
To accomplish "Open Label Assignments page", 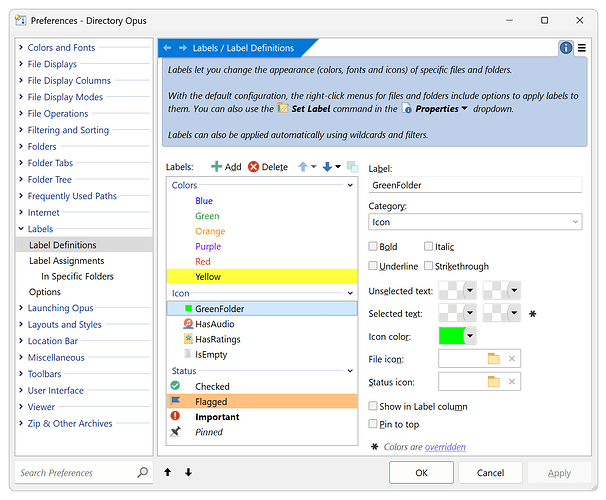I will click(66, 261).
